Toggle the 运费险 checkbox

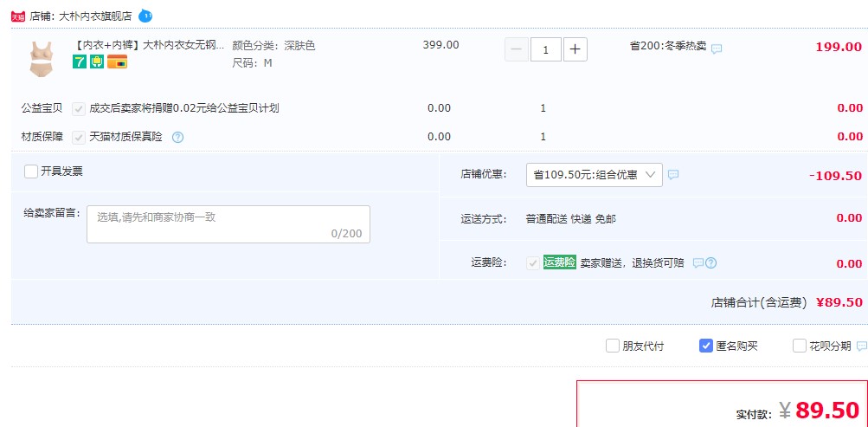coord(533,263)
